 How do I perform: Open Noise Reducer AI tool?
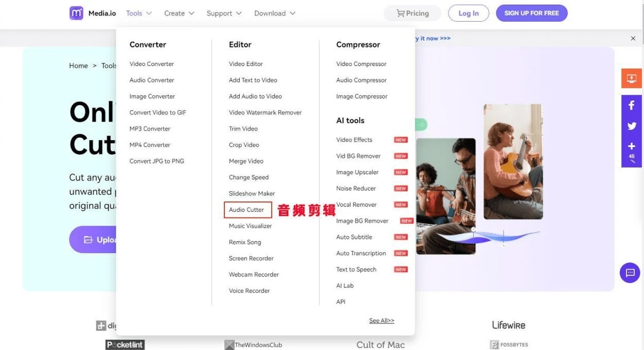(356, 189)
